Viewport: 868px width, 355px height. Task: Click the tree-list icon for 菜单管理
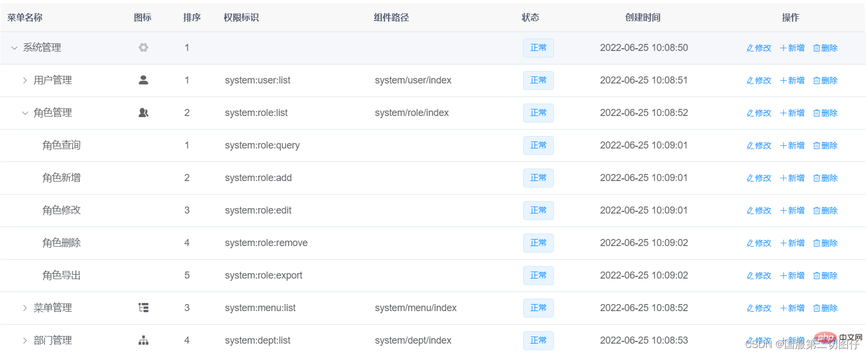click(143, 308)
